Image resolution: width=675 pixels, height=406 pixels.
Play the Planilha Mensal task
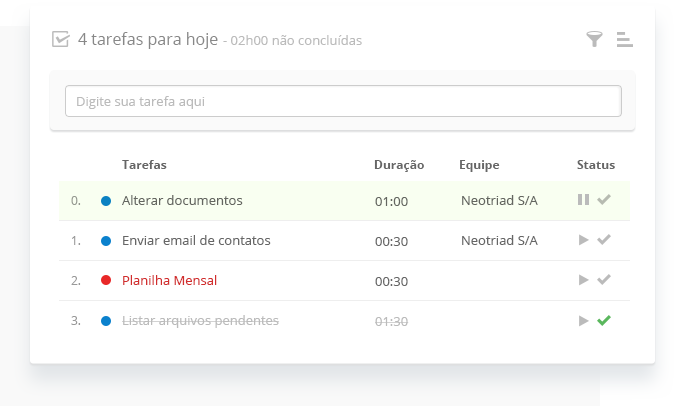[584, 280]
